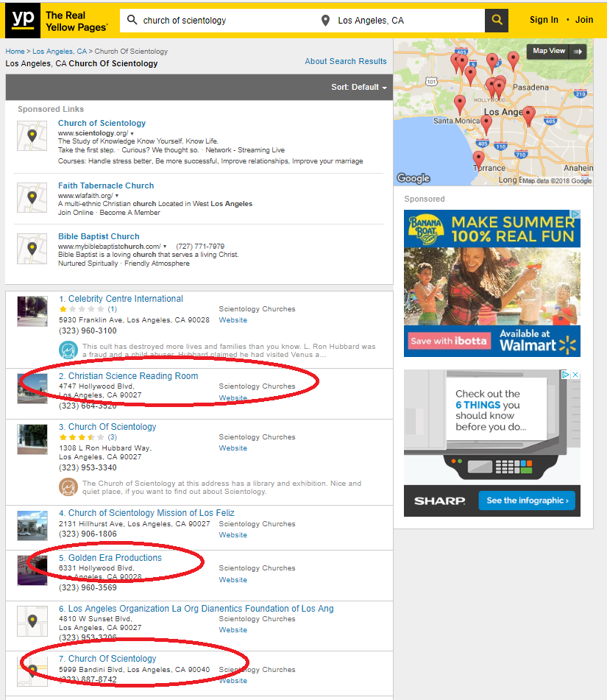Click the Map View expand arrow icon
The image size is (607, 700).
[x=578, y=52]
